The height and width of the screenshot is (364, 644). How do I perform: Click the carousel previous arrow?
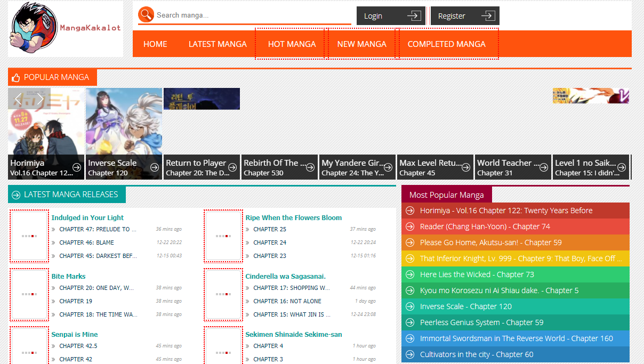pos(19,99)
